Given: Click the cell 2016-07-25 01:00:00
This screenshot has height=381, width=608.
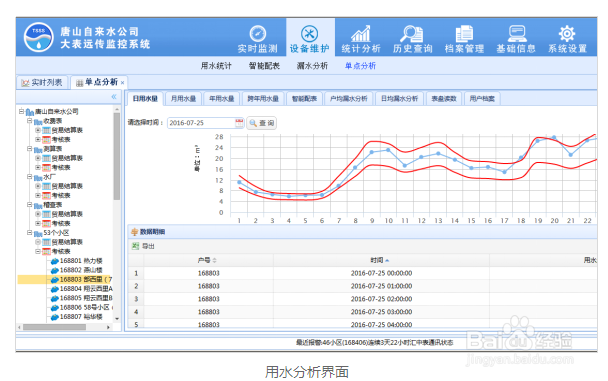Looking at the screenshot, I should [381, 286].
